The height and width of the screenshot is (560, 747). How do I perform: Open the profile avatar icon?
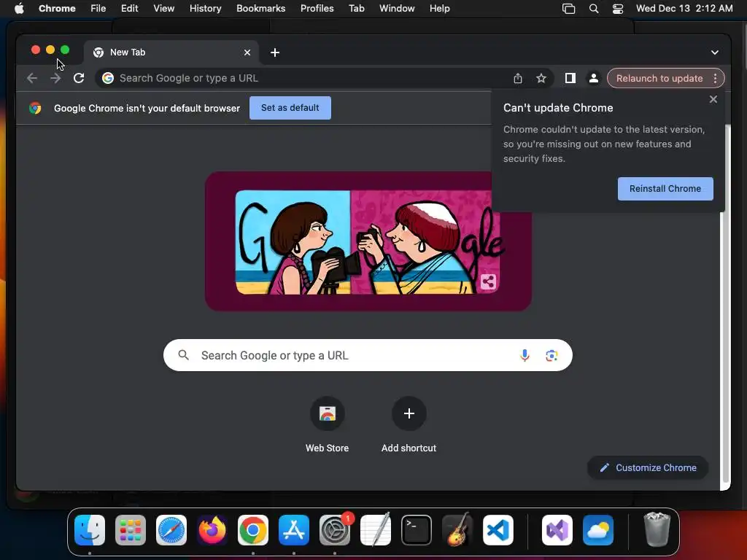click(x=593, y=78)
